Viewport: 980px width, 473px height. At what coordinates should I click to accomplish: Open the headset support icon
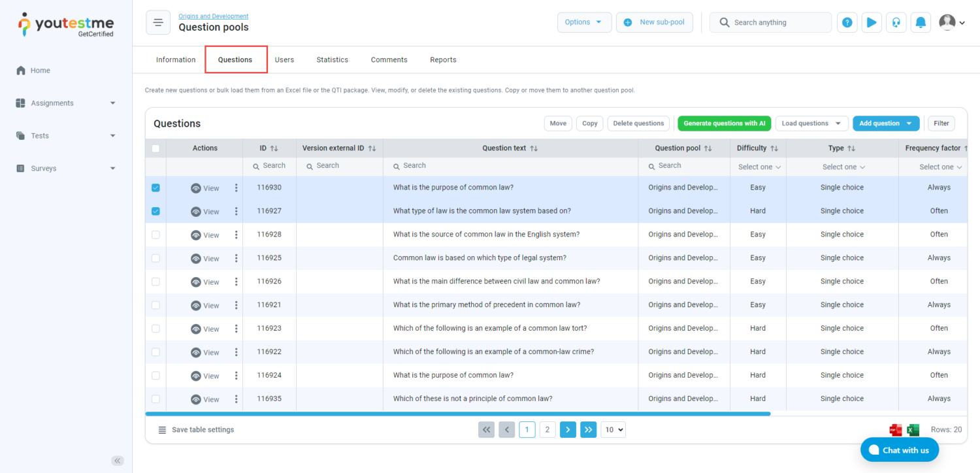pos(896,22)
